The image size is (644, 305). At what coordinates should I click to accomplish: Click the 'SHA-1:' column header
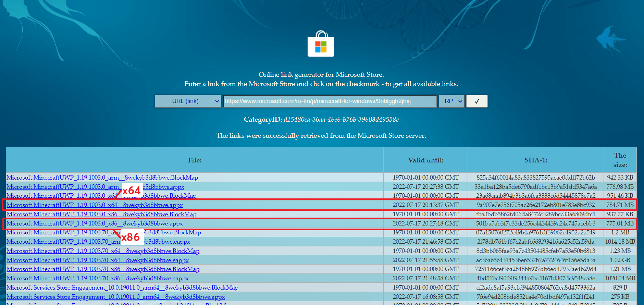(x=536, y=160)
